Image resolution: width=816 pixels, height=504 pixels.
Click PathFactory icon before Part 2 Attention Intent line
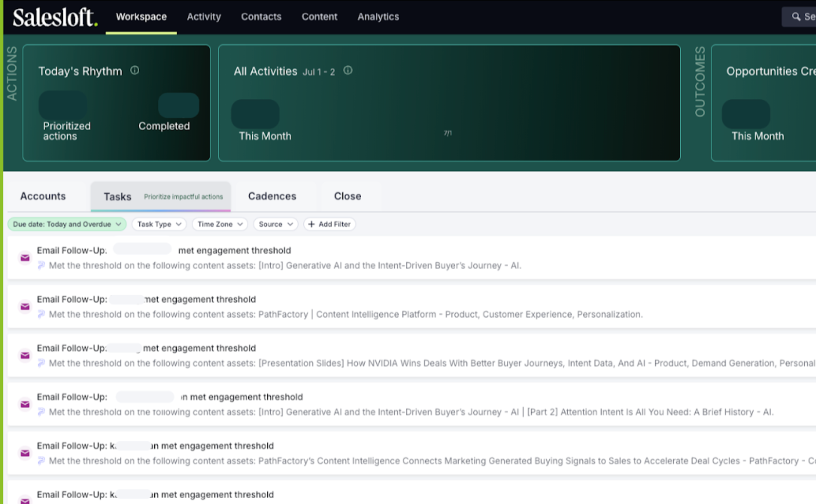click(41, 412)
